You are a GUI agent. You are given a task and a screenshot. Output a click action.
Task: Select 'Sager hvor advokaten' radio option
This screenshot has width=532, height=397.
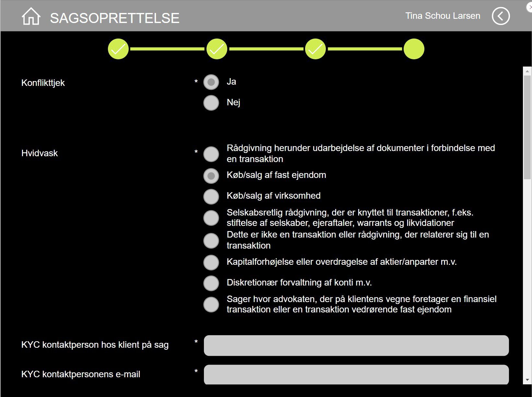coord(211,304)
